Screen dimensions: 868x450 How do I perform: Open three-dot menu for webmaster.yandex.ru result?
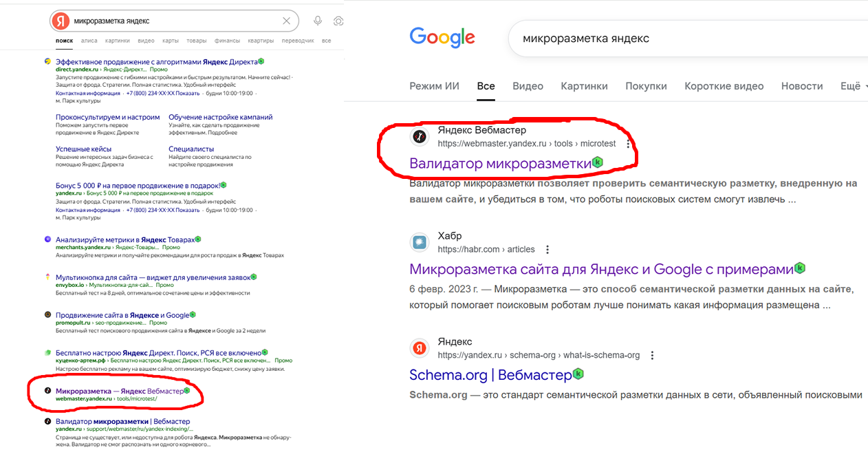(628, 144)
